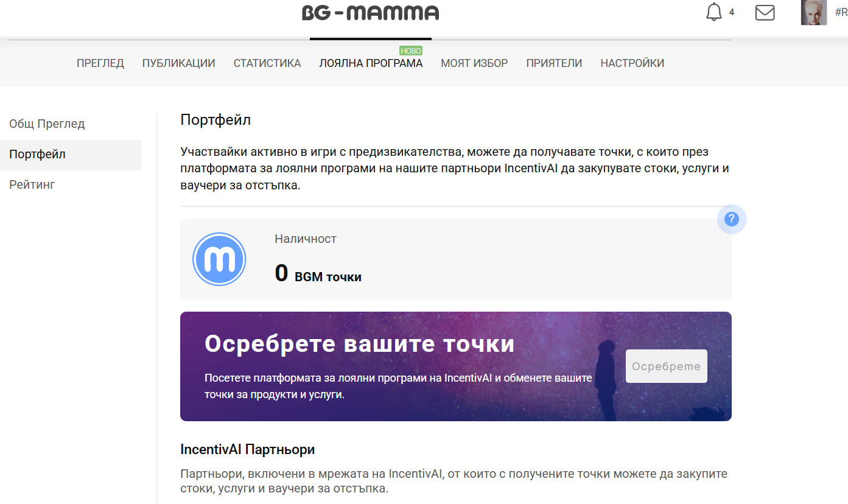Select Портфейл in the sidebar
848x504 pixels.
click(71, 155)
